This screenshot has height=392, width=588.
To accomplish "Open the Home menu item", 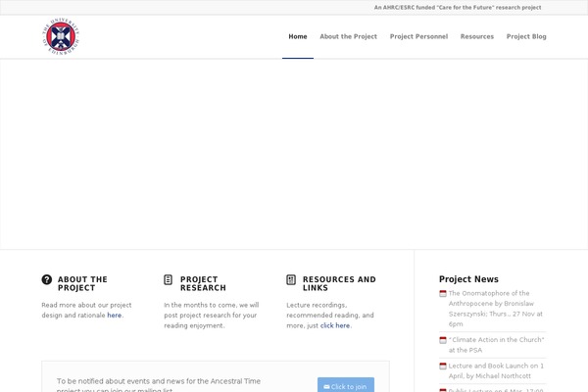I will pos(298,36).
